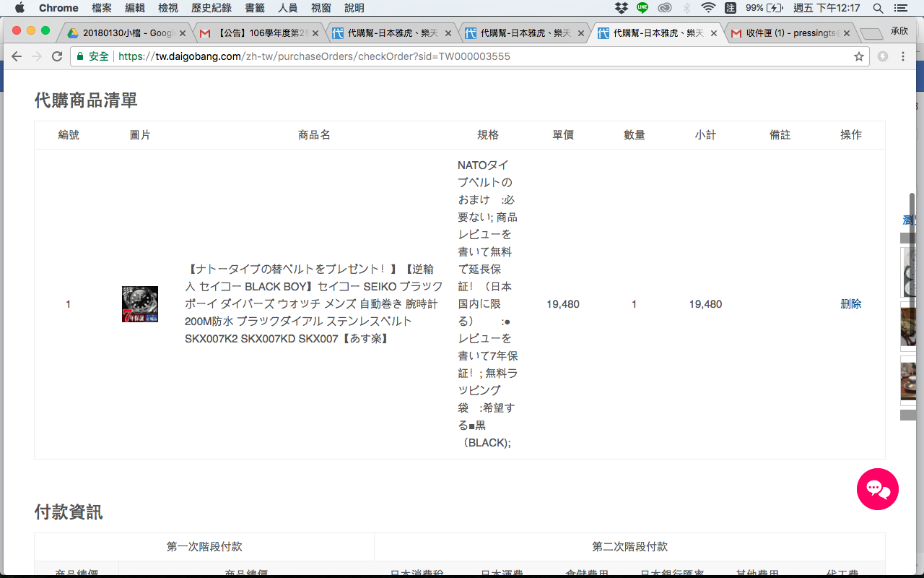The image size is (924, 578).
Task: Open the 書籤 menu
Action: pyautogui.click(x=255, y=8)
